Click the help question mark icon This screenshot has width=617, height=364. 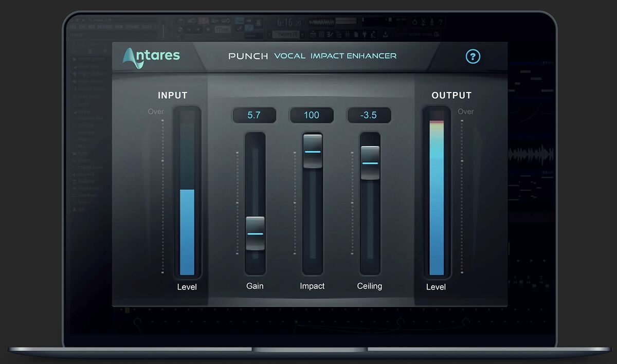pos(473,57)
